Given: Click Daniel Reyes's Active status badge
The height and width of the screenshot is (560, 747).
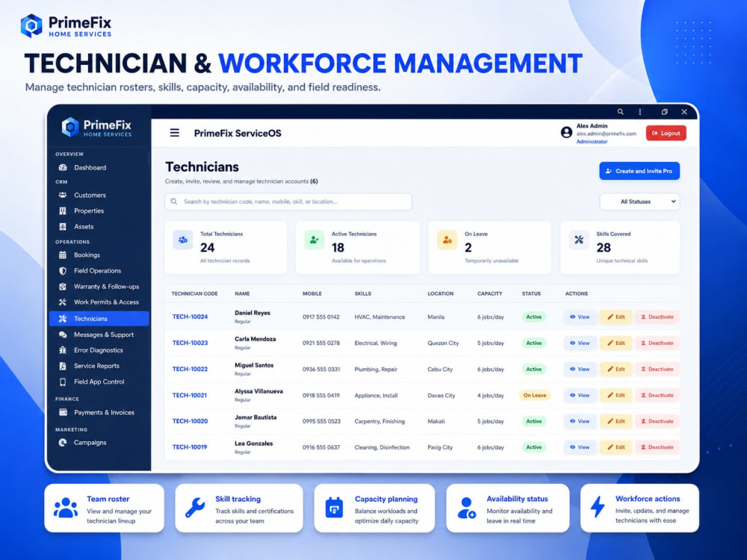Looking at the screenshot, I should tap(533, 317).
